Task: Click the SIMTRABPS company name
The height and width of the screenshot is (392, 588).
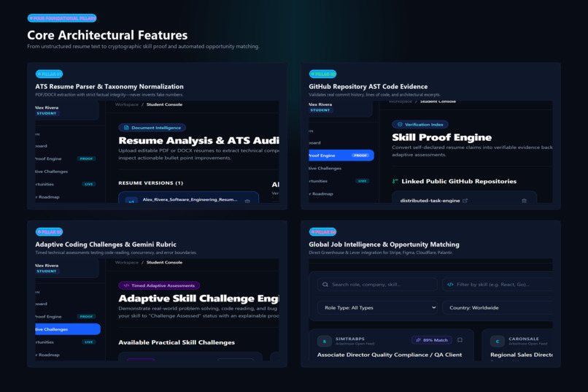Action: 350,339
